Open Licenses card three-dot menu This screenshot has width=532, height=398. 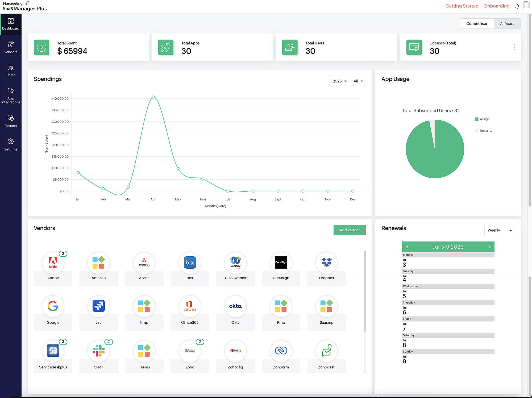[x=514, y=47]
